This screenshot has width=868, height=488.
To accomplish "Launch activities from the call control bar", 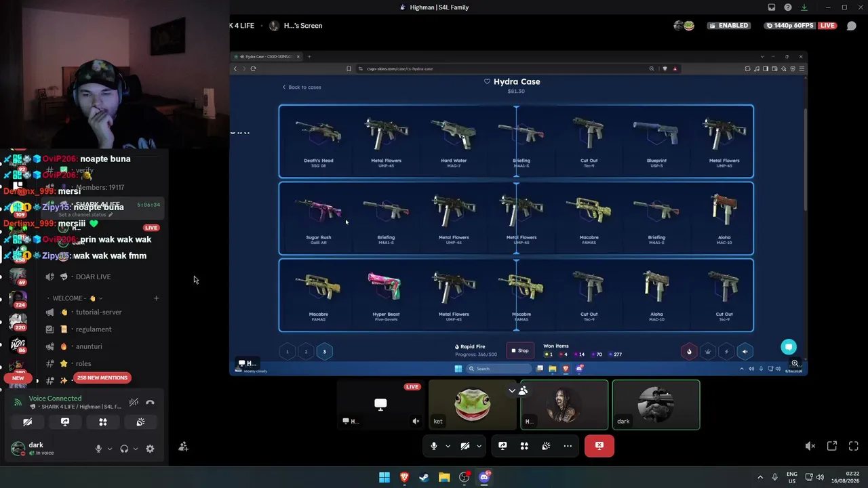I will [524, 446].
